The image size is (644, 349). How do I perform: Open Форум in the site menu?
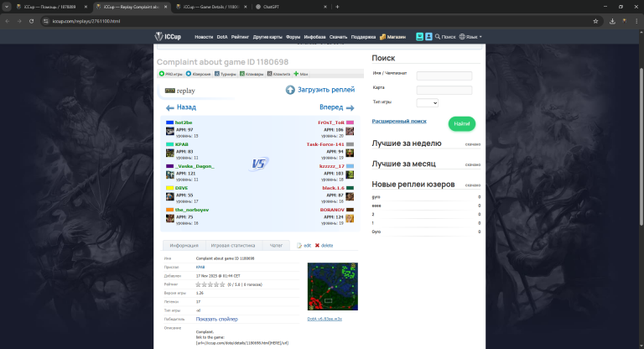[x=293, y=37]
